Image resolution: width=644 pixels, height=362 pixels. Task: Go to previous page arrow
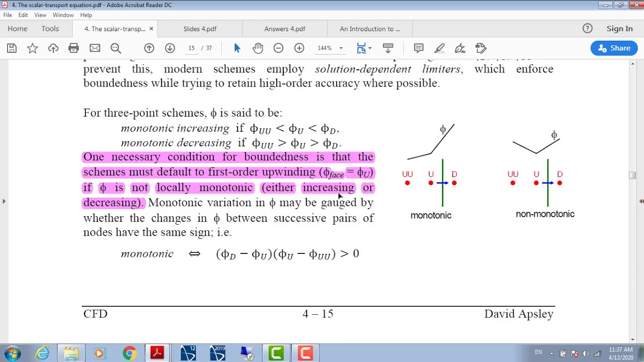[149, 48]
